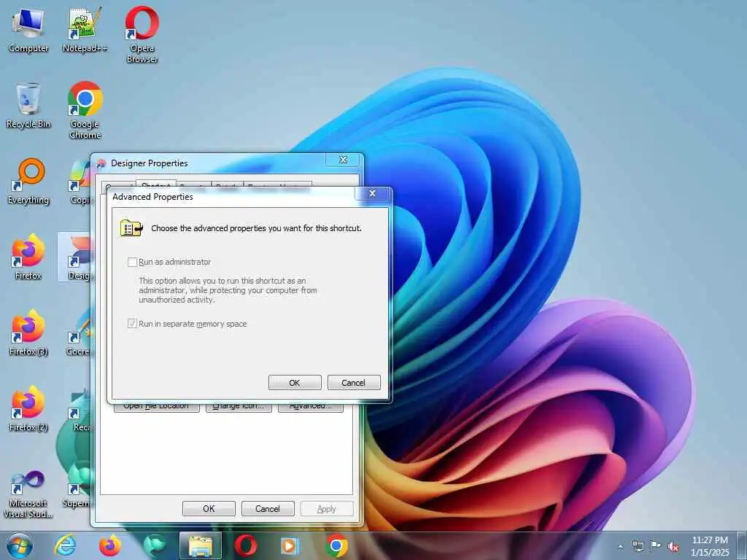
Task: Click the Apply button in Designer Properties
Action: click(327, 508)
